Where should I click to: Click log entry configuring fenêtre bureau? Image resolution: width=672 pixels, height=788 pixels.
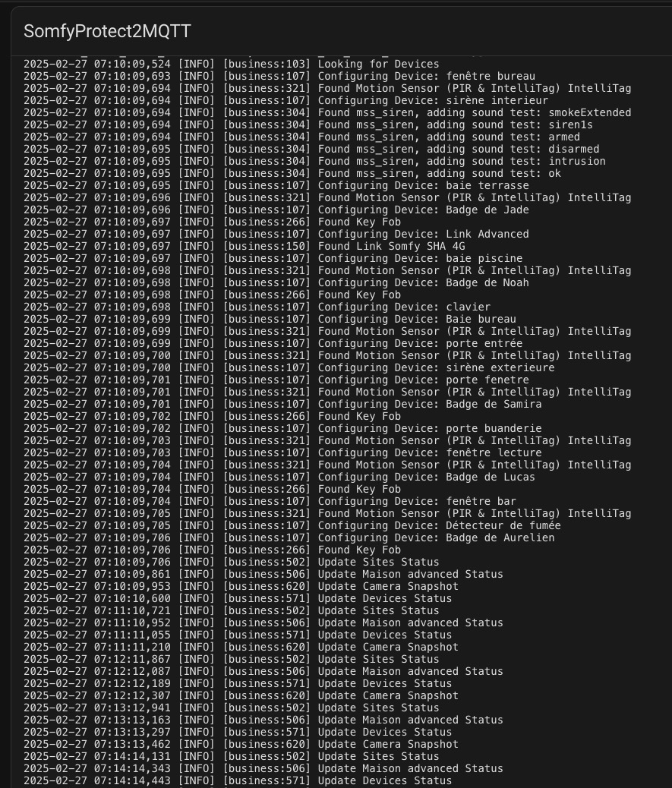(279, 76)
